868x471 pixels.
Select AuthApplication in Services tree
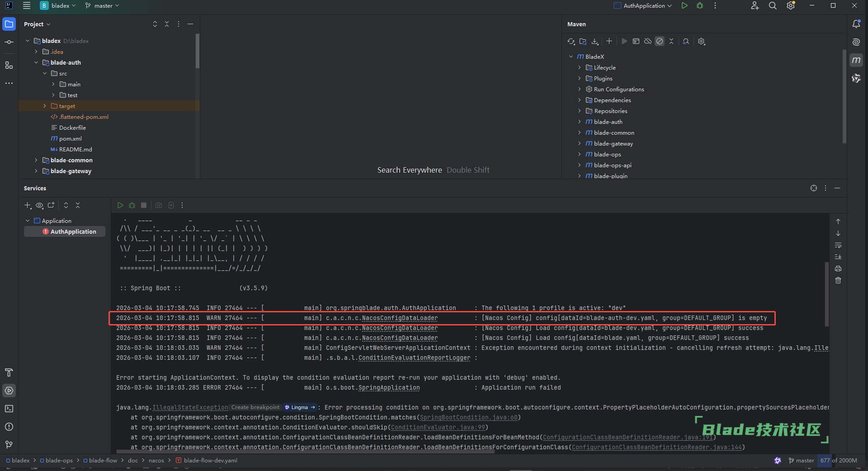(x=73, y=231)
